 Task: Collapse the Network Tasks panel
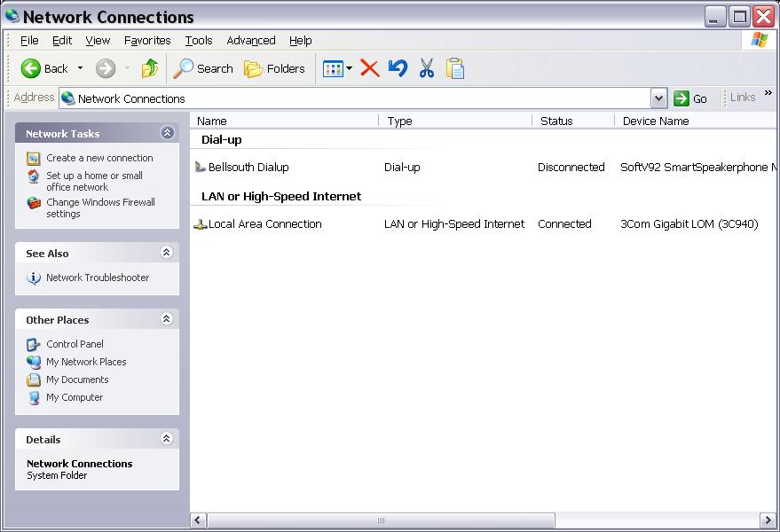click(167, 133)
